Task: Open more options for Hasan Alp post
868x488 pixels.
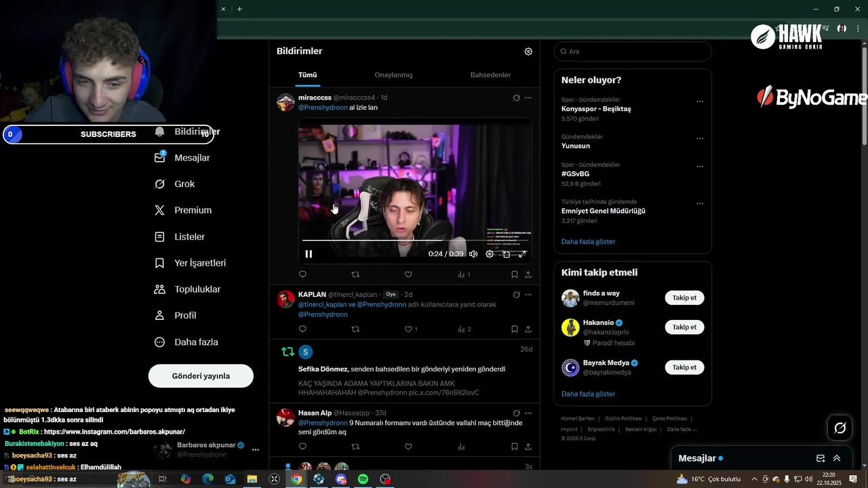Action: pos(528,413)
